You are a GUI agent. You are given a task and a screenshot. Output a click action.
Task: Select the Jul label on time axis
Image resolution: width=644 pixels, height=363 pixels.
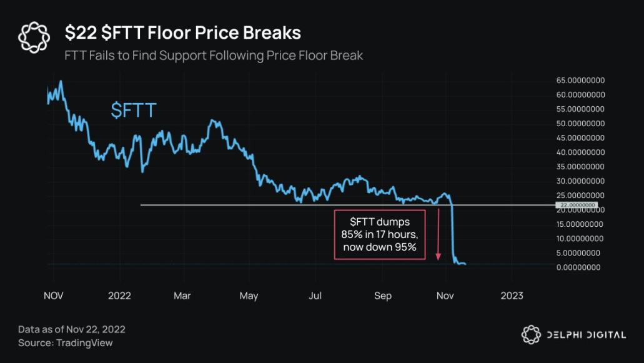click(315, 296)
